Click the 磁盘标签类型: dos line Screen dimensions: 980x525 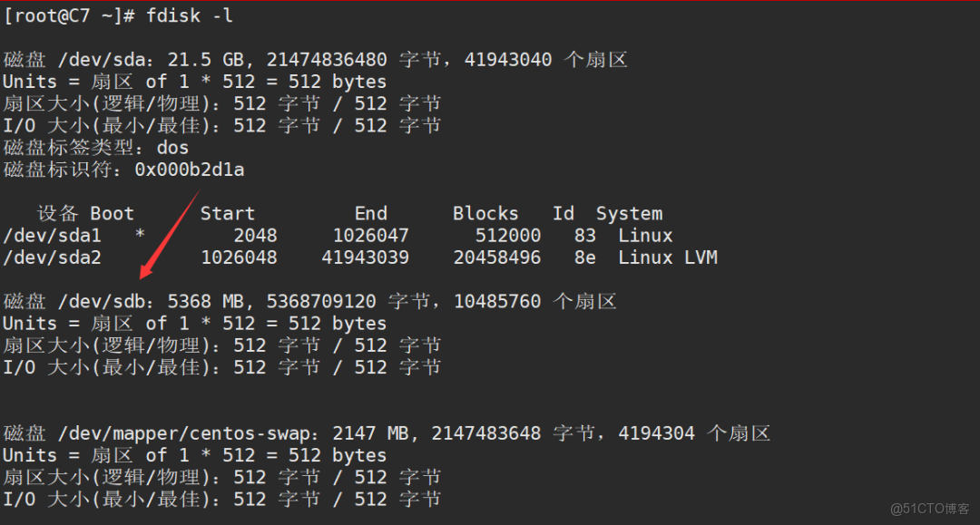[x=93, y=147]
